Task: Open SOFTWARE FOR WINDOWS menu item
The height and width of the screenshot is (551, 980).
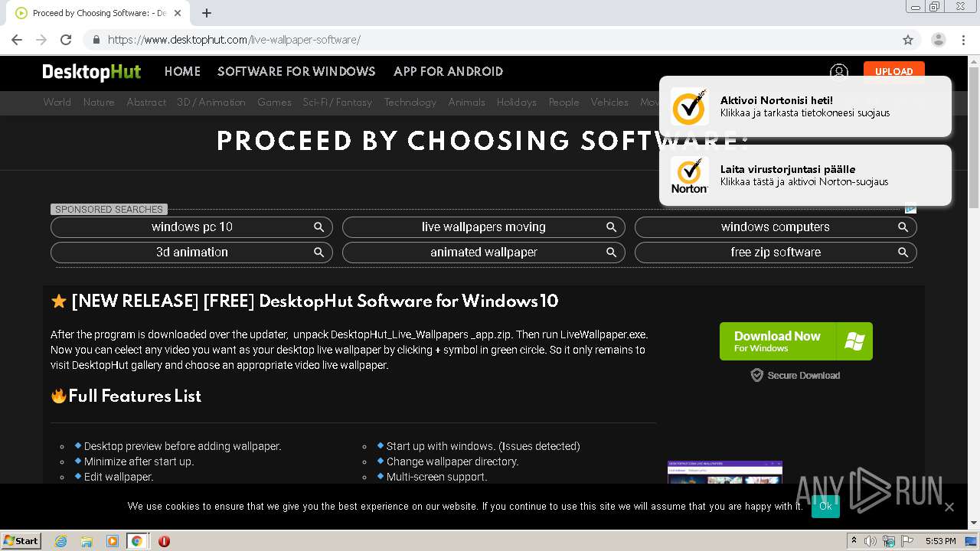Action: (x=296, y=71)
